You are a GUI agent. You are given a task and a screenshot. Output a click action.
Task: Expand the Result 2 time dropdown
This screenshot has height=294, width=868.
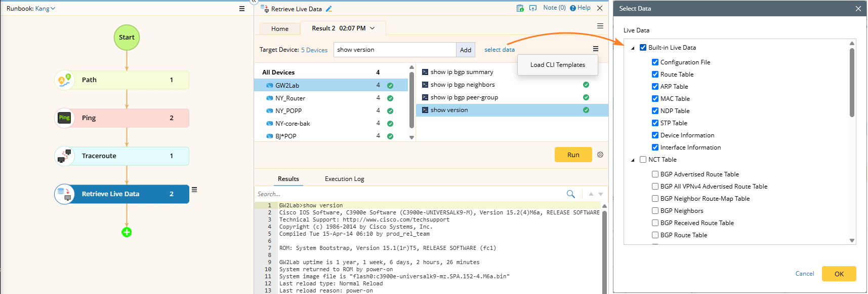coord(373,28)
